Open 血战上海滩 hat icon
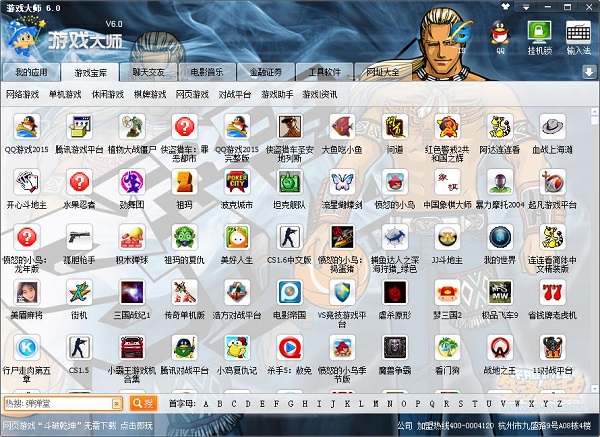 point(553,127)
